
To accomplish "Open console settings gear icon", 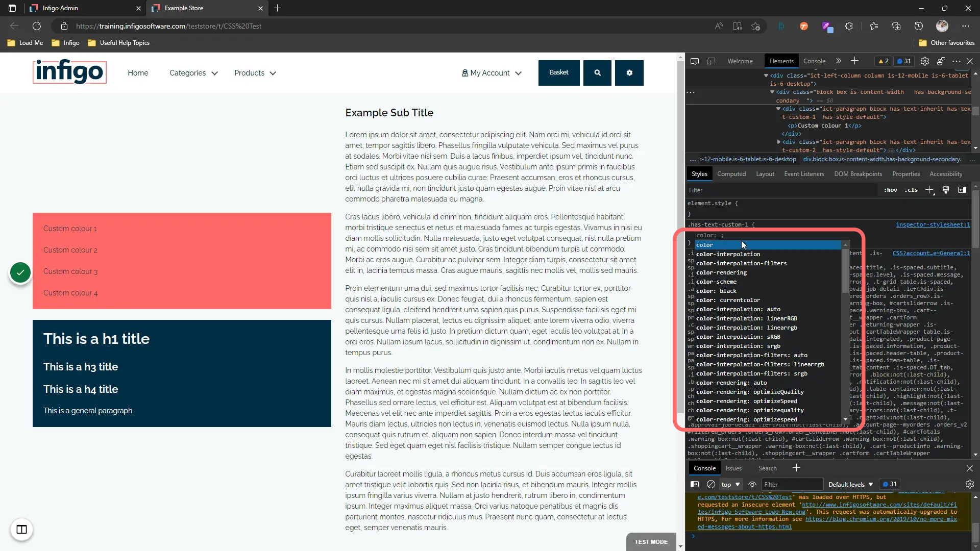I will coord(969,484).
